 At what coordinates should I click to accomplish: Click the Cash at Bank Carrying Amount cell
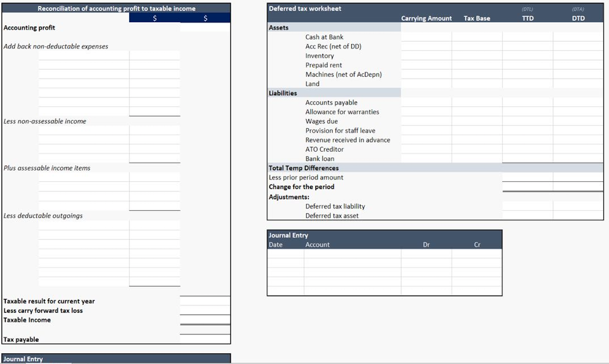pyautogui.click(x=426, y=37)
